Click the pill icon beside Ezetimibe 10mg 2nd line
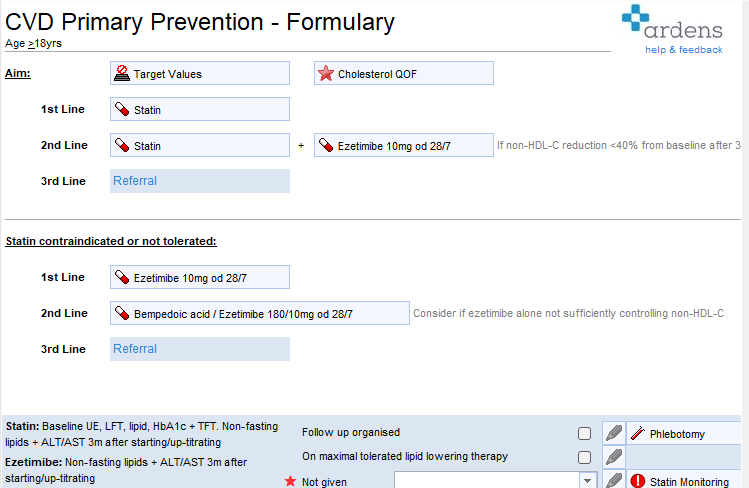 point(326,145)
